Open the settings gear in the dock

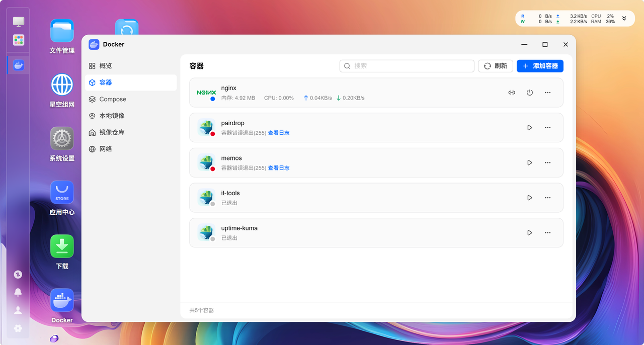pos(18,328)
